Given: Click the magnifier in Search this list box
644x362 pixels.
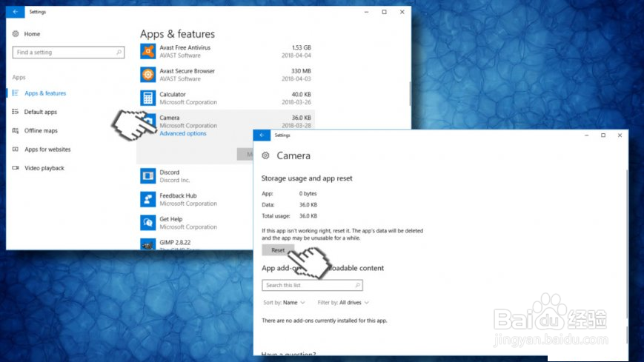Looking at the screenshot, I should 357,285.
